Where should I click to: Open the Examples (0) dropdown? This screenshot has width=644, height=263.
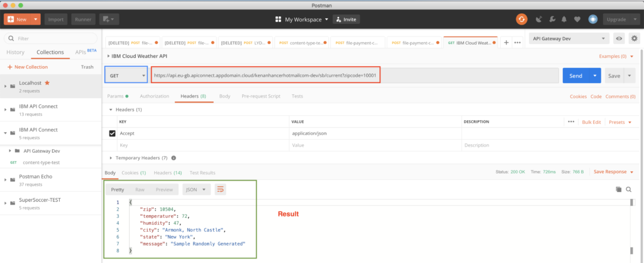point(616,56)
